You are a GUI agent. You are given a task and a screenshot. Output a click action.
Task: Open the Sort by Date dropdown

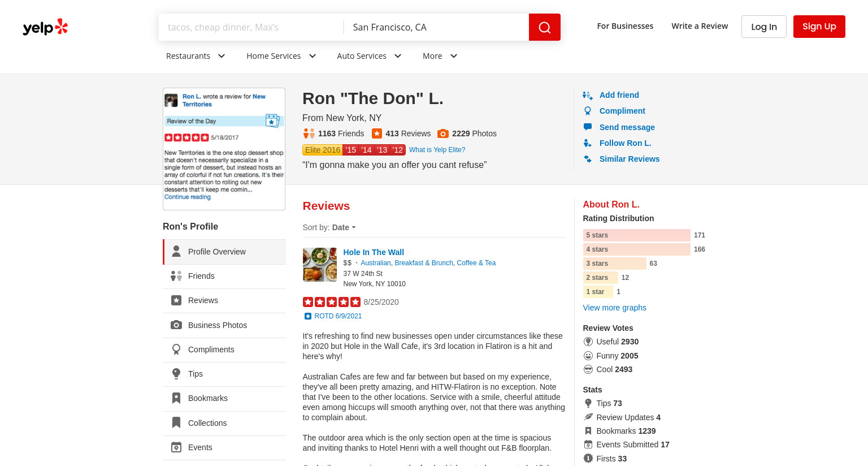(344, 227)
